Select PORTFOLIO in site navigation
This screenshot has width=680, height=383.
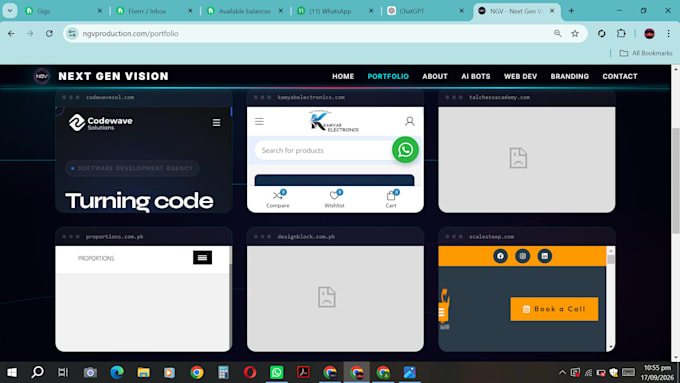tap(388, 76)
